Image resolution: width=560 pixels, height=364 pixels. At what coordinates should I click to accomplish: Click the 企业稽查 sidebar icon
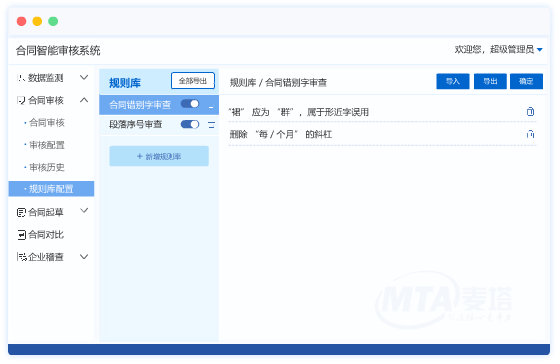coord(21,257)
